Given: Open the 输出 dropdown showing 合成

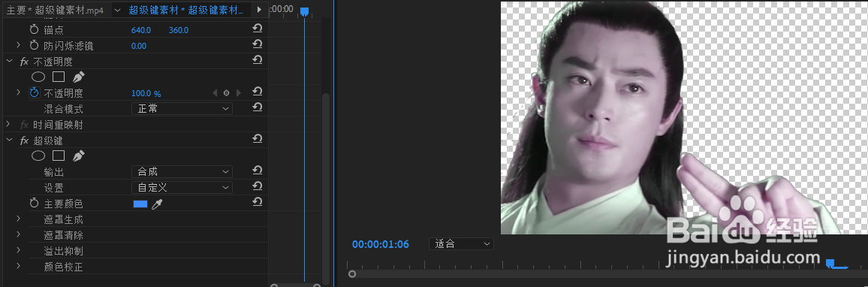Looking at the screenshot, I should tap(182, 172).
